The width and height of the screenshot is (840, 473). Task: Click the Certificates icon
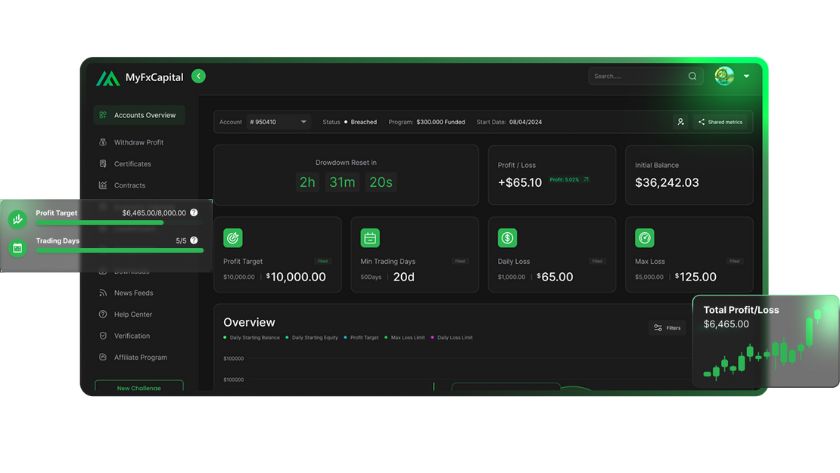click(x=103, y=164)
